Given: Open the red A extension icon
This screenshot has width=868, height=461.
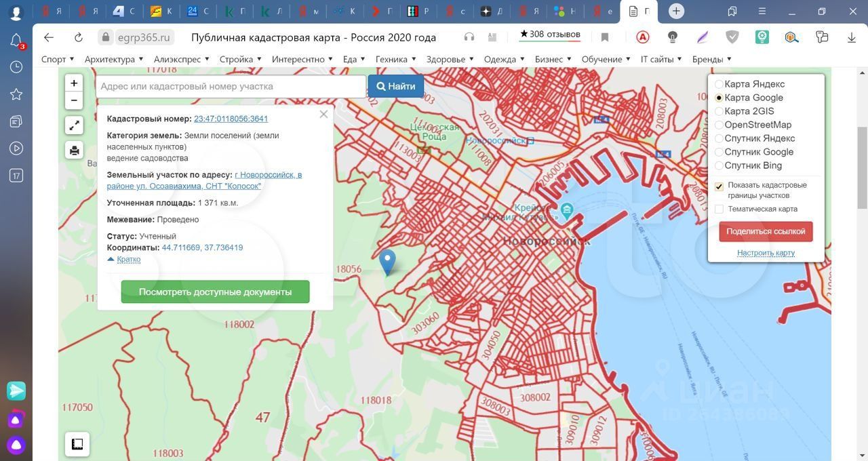Looking at the screenshot, I should pos(643,37).
